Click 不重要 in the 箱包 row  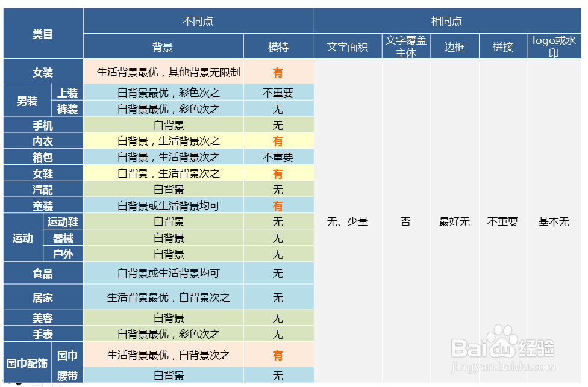point(278,156)
